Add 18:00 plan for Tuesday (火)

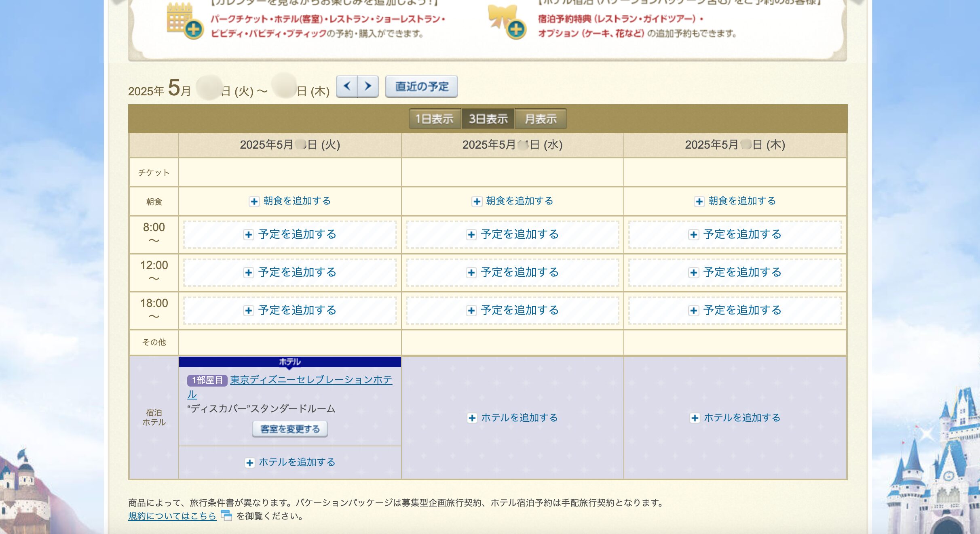click(x=290, y=310)
